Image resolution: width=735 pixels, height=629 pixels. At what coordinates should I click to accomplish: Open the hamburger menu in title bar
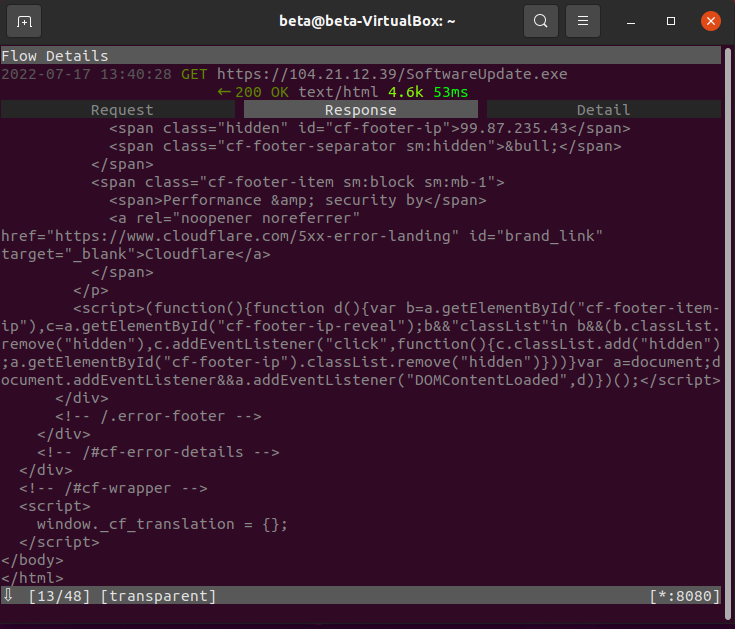pyautogui.click(x=583, y=21)
